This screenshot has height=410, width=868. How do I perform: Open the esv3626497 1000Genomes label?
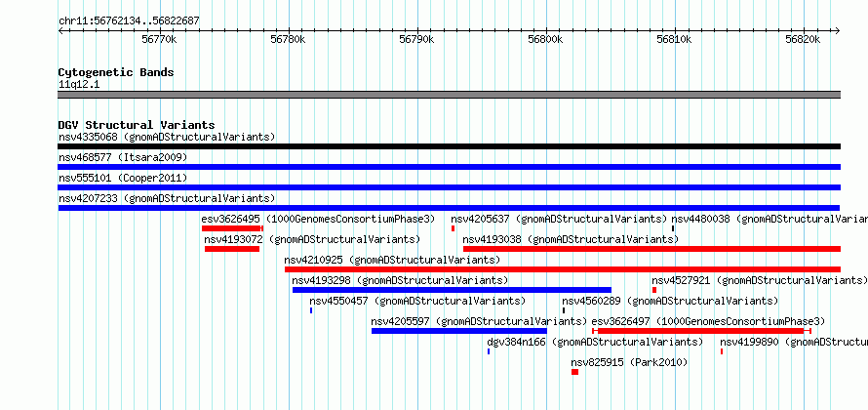709,321
